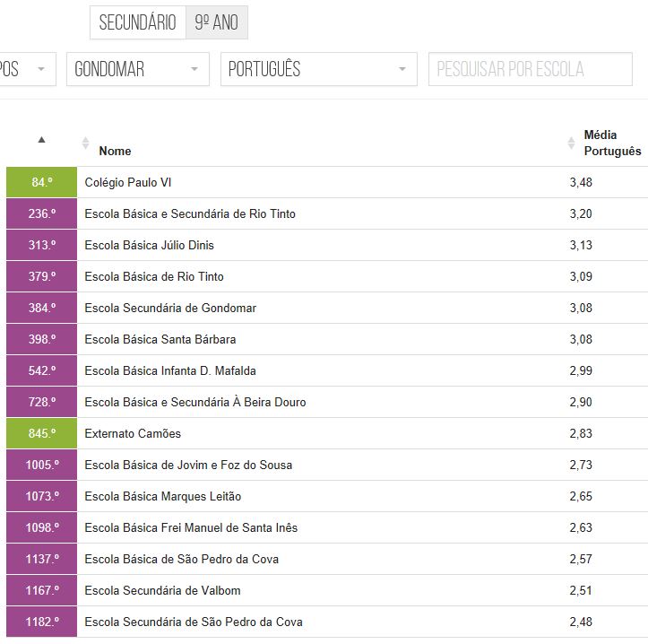Click the green 845.º rank badge

42,433
